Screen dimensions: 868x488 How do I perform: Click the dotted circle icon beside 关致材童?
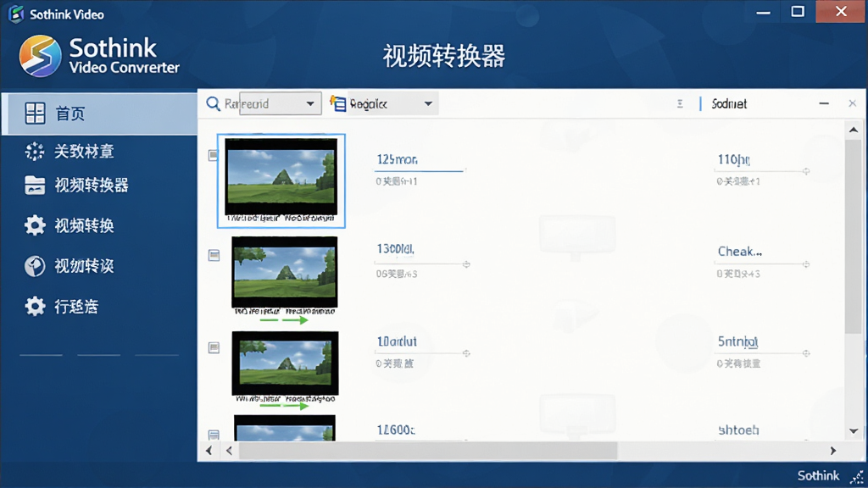click(x=34, y=151)
